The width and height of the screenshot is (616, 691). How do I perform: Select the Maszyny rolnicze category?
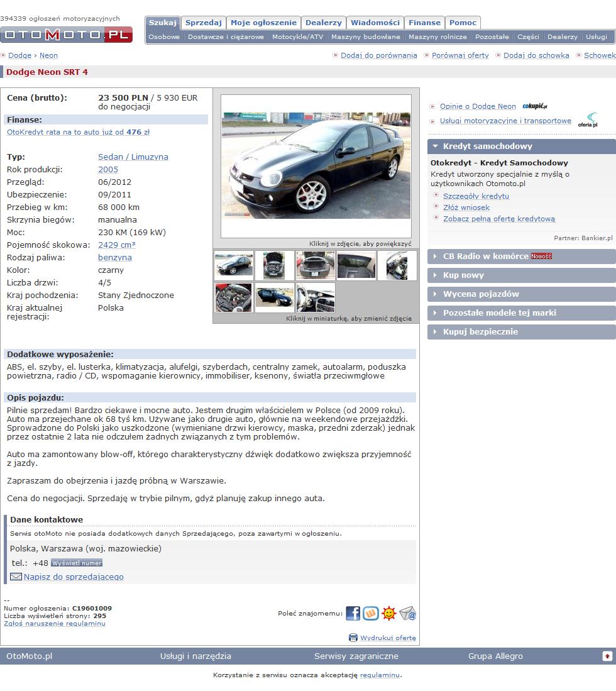pyautogui.click(x=437, y=36)
